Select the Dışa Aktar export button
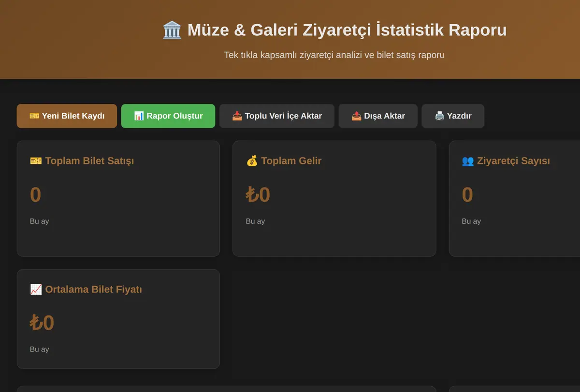 click(378, 116)
